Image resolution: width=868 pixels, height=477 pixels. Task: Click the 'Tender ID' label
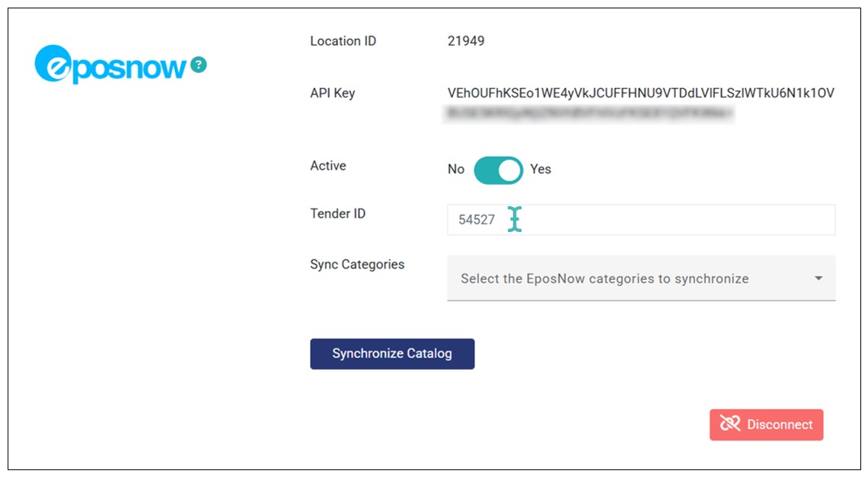pyautogui.click(x=337, y=214)
